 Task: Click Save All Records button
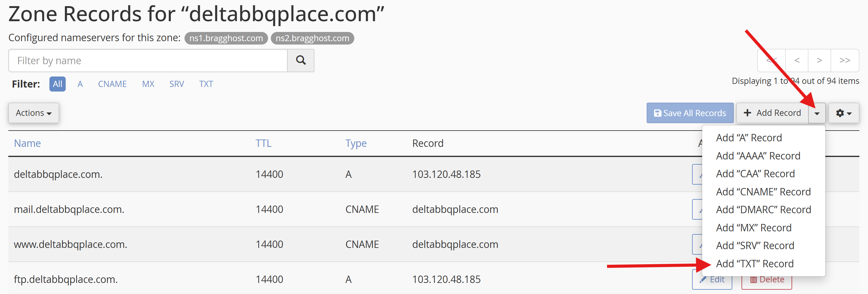[689, 113]
